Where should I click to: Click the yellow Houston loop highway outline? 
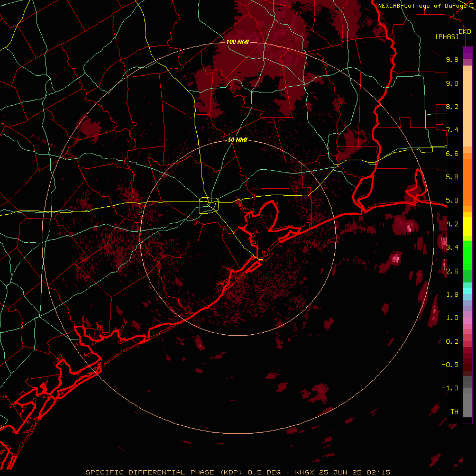209,206
